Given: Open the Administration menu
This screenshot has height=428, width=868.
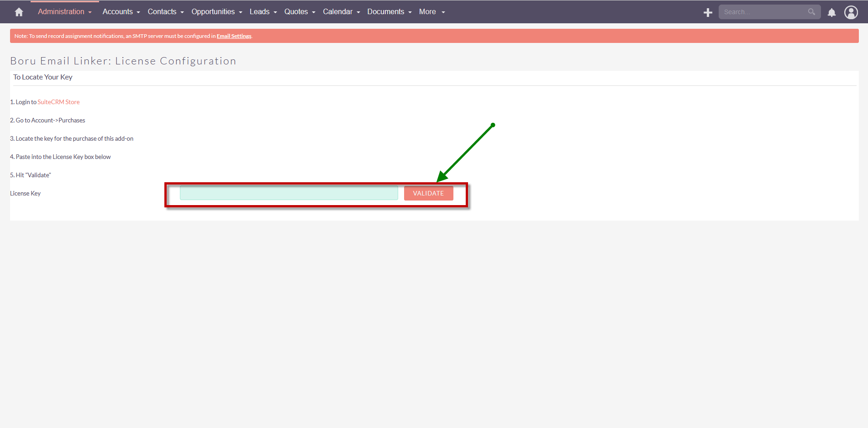Looking at the screenshot, I should 61,12.
